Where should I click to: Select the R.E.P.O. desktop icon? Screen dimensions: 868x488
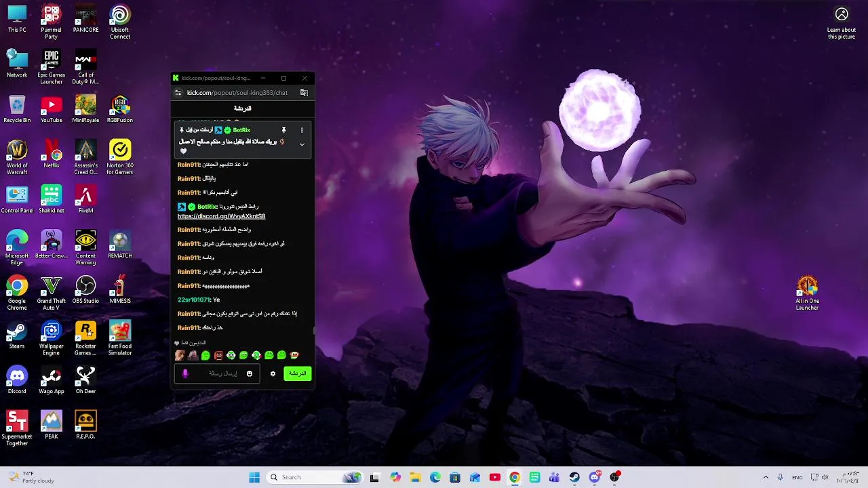85,426
